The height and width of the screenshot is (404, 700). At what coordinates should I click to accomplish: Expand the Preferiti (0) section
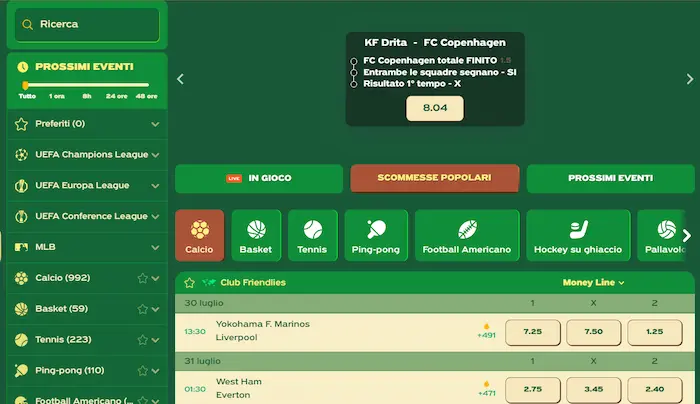tap(155, 124)
